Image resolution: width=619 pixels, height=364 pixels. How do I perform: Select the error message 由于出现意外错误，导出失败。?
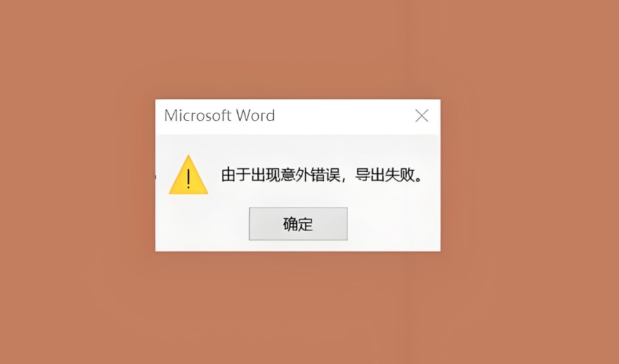click(x=322, y=174)
